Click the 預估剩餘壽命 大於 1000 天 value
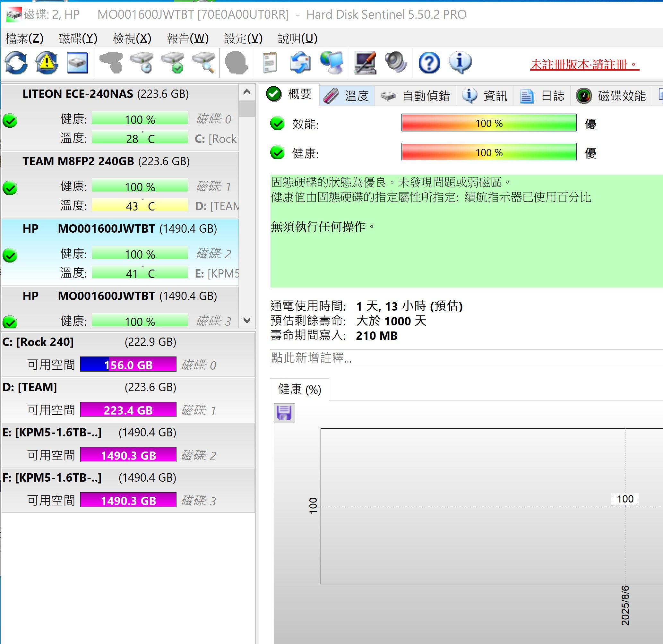Viewport: 663px width, 644px height. pyautogui.click(x=391, y=321)
